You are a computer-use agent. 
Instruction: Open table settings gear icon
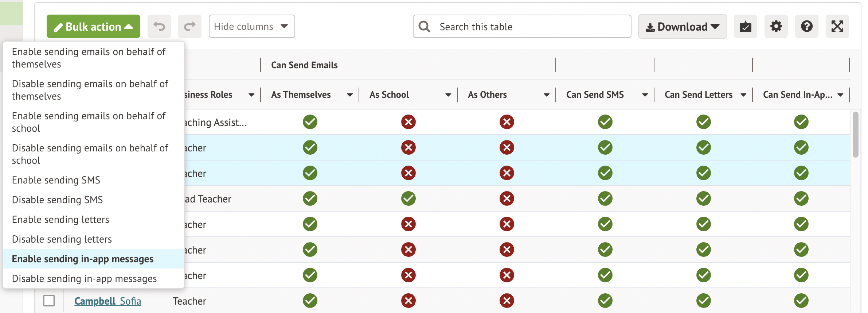[x=776, y=26]
